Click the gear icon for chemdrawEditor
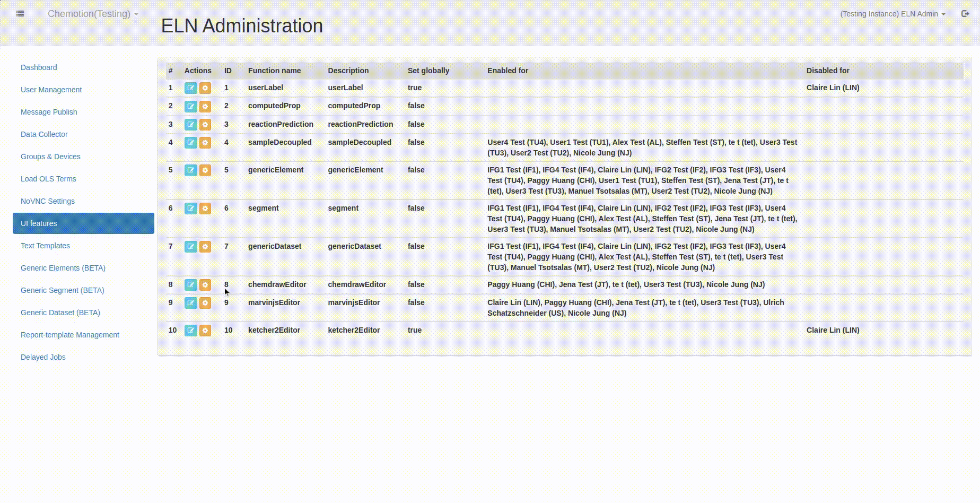 pyautogui.click(x=205, y=285)
